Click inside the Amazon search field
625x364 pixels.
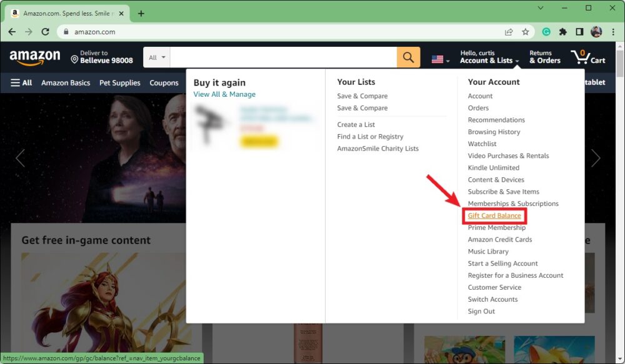pyautogui.click(x=283, y=57)
